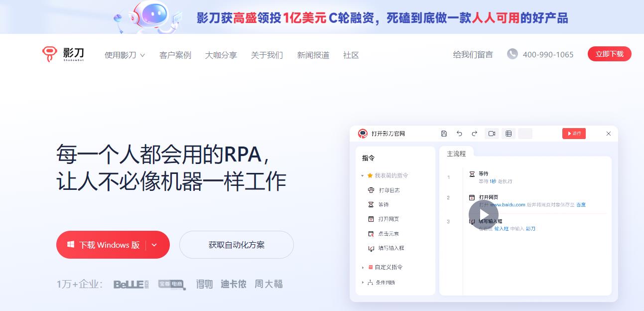Click the top funding announcement banner
Screen dimensions: 644x311
[322, 16]
